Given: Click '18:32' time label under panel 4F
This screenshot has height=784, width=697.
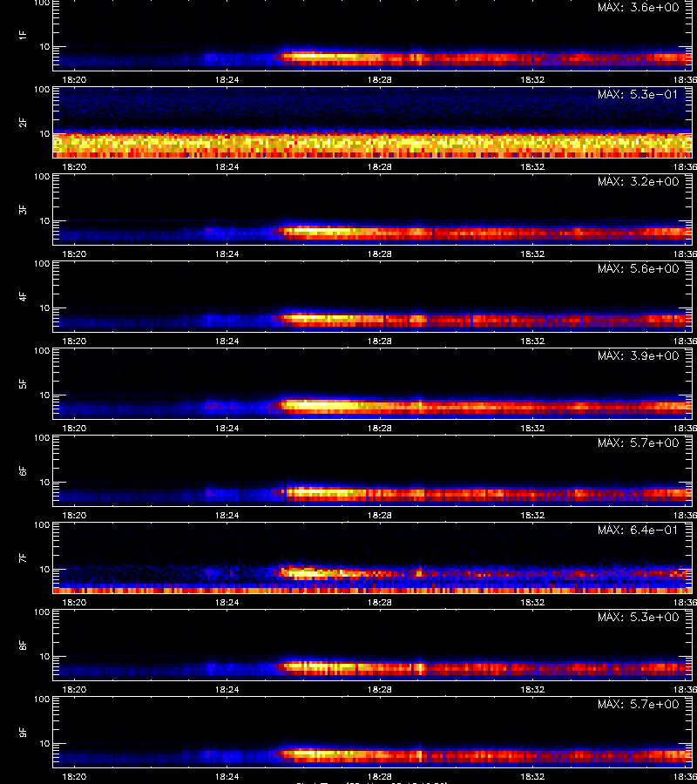Looking at the screenshot, I should 532,341.
